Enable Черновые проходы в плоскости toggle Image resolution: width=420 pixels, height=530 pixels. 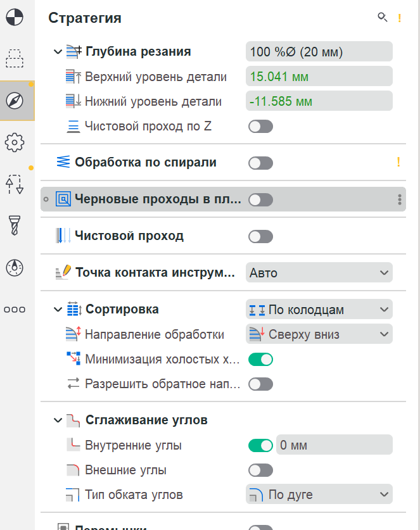pos(260,199)
